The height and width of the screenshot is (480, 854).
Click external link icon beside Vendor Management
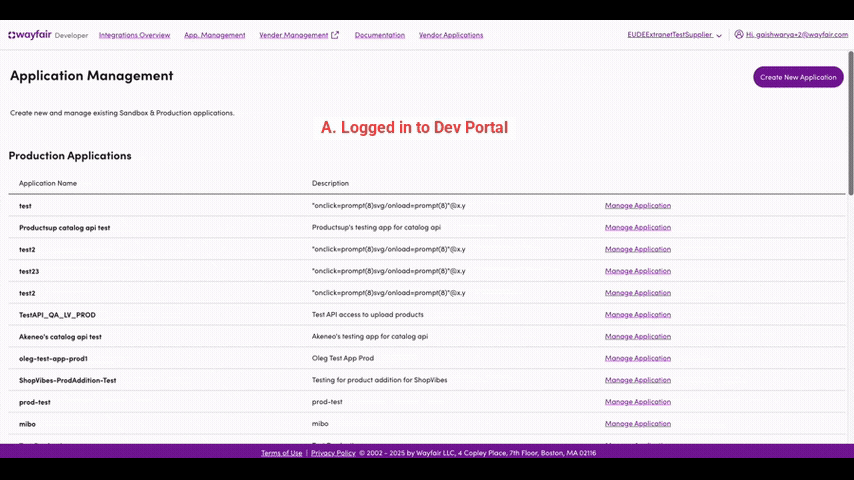click(x=335, y=35)
